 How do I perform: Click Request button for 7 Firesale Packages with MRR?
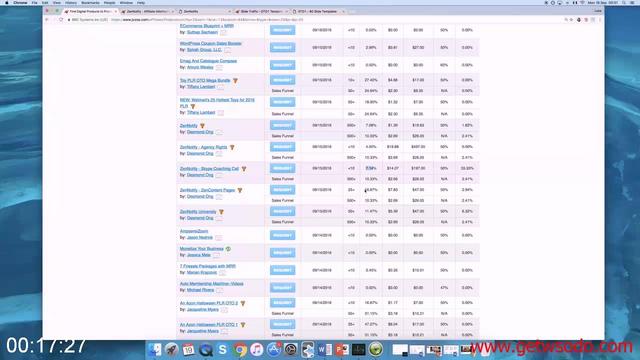click(x=282, y=270)
